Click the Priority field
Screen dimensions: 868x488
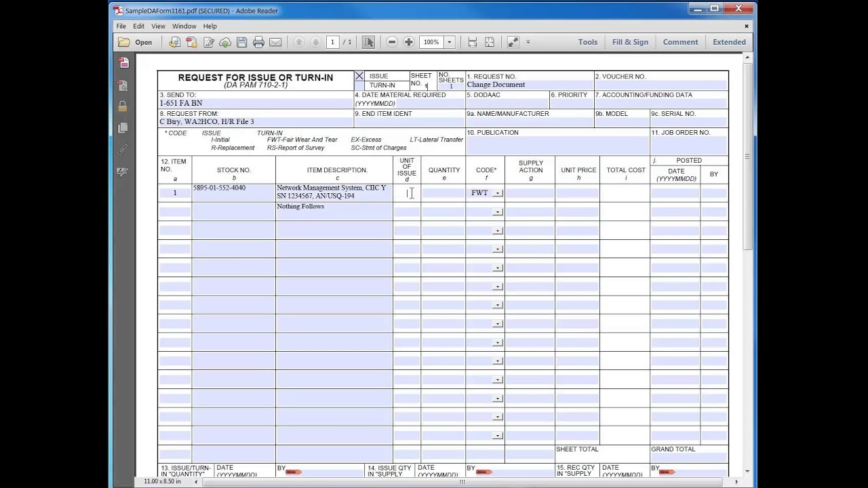(x=572, y=104)
